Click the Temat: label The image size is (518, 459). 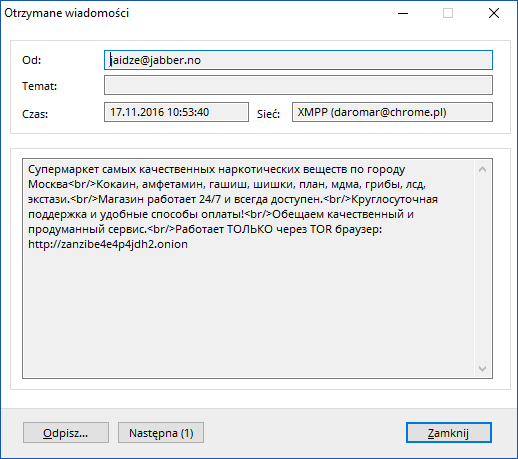[39, 86]
